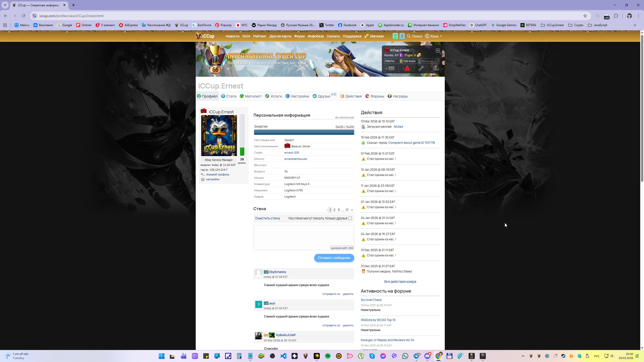
Task: Open the tab search dropdown arrow in Chrome
Action: [5, 5]
